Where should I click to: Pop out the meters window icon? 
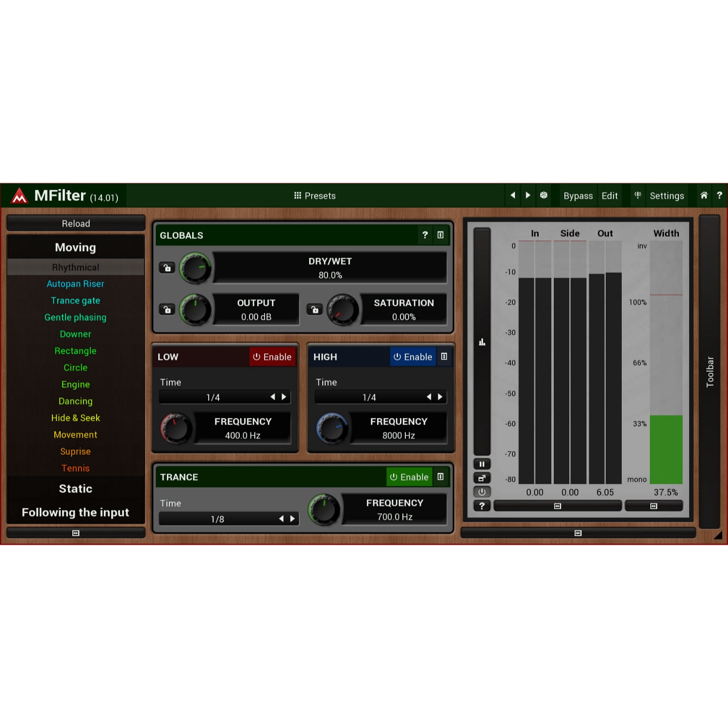(x=482, y=478)
